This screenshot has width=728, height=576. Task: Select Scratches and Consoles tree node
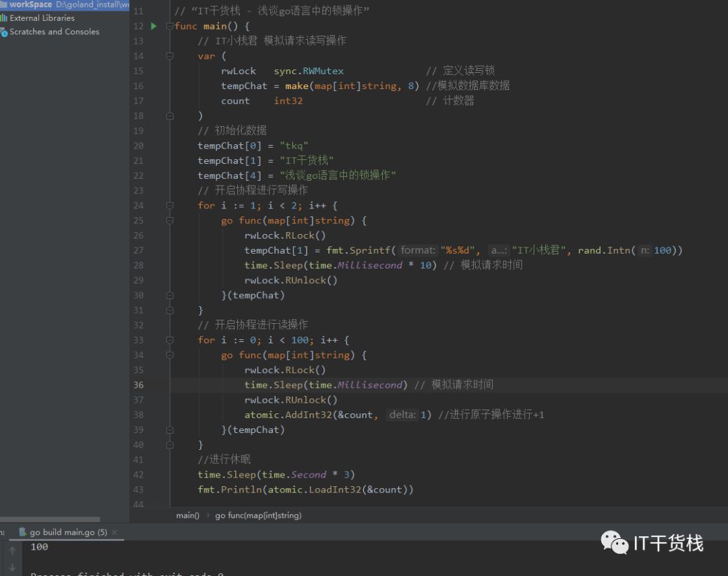(x=55, y=32)
